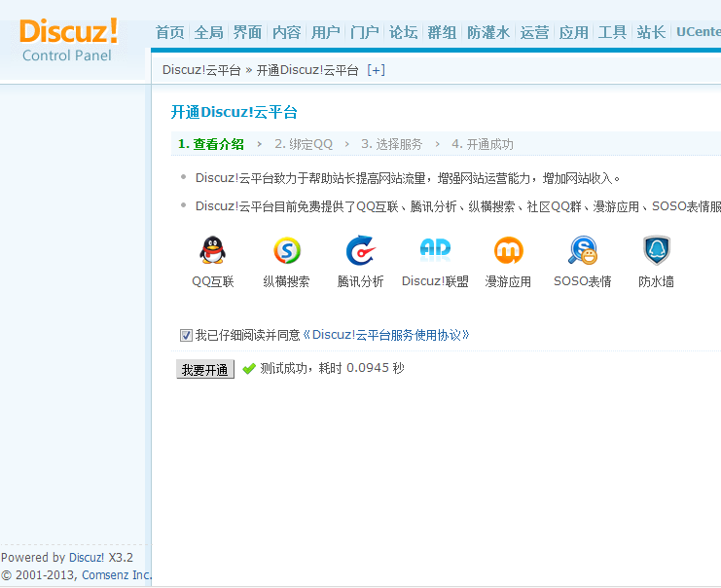Screen dimensions: 721x588
Task: Toggle the agreement checkbox
Action: 186,335
